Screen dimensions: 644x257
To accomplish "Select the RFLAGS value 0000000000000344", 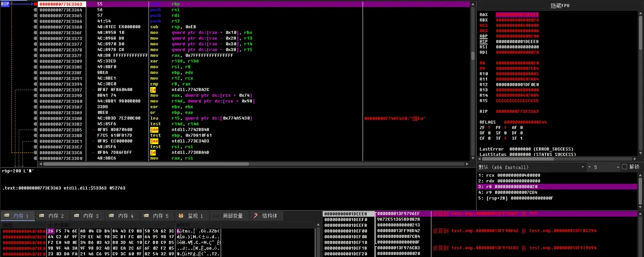I will (x=525, y=122).
